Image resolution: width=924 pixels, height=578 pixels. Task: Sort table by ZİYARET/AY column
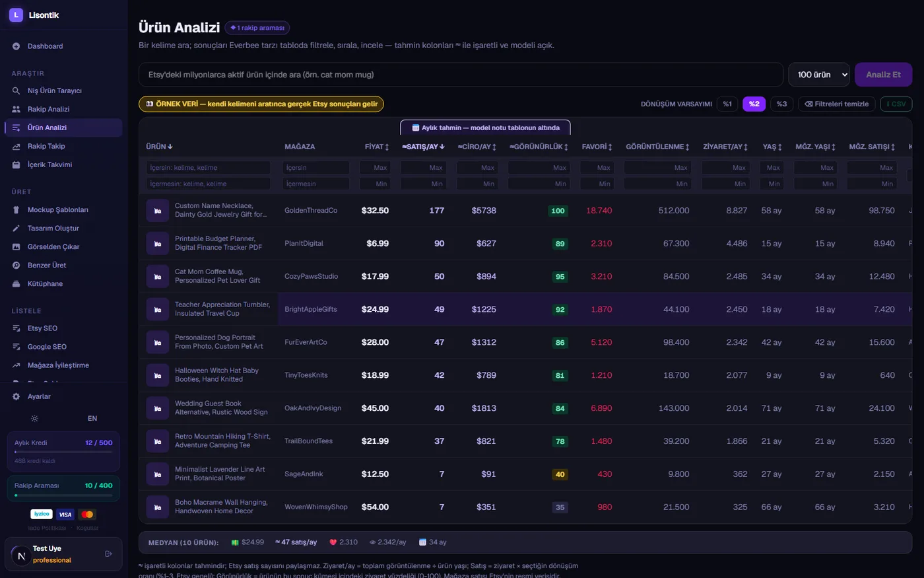click(725, 147)
